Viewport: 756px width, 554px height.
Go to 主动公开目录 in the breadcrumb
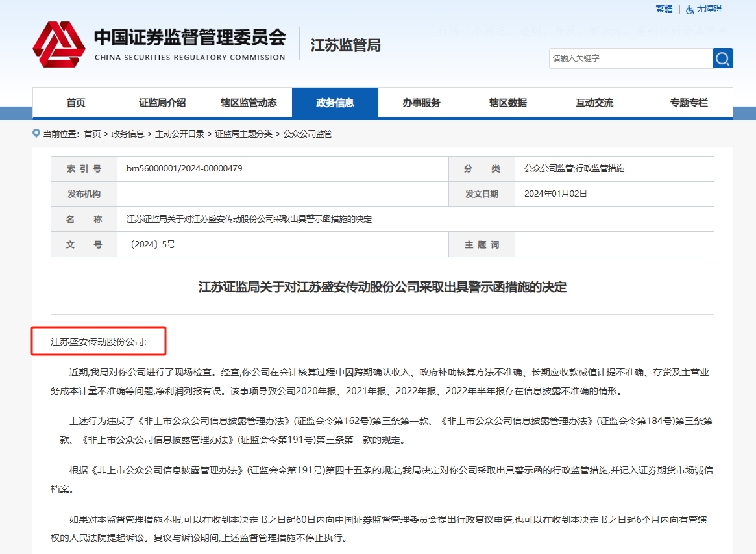[x=179, y=134]
